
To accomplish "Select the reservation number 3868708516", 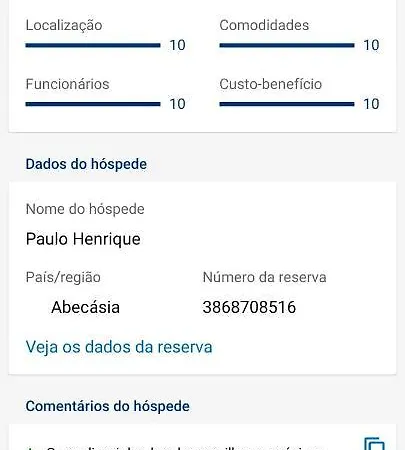I will click(x=249, y=307).
